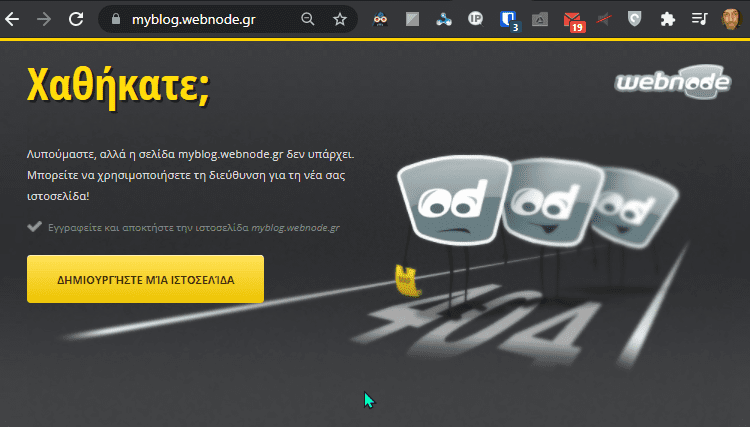
Task: Open the blue connected-nodes extension
Action: 444,19
